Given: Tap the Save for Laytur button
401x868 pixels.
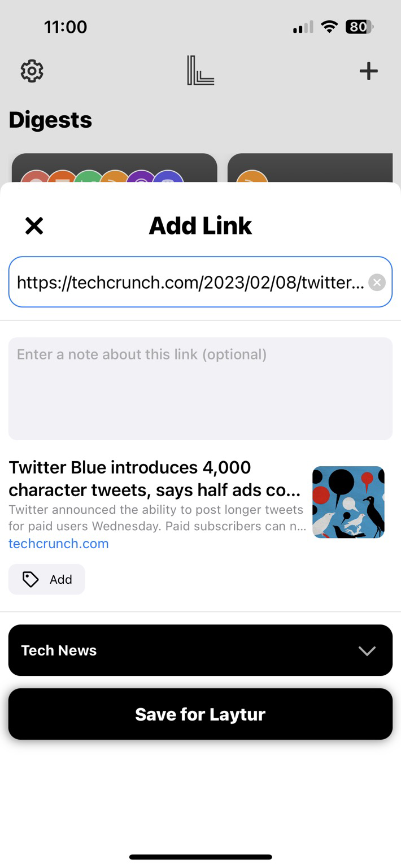Looking at the screenshot, I should coord(200,714).
